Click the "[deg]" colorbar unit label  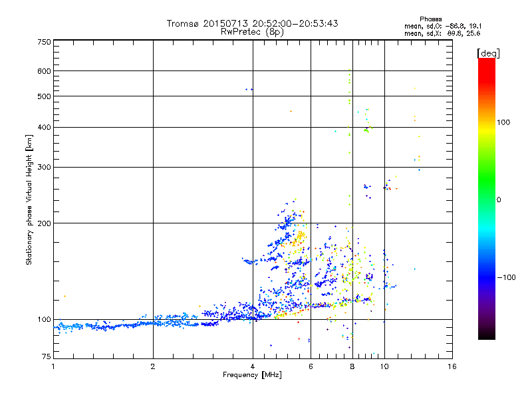click(x=488, y=53)
